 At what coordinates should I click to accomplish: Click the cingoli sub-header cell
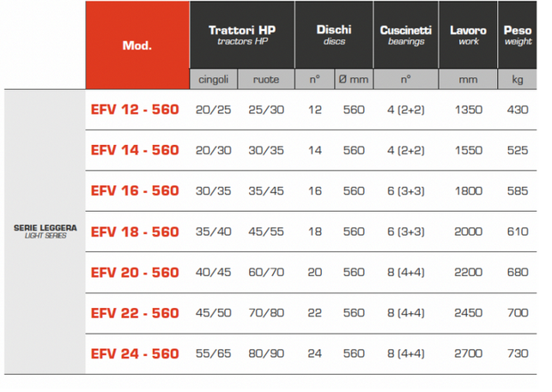point(213,79)
